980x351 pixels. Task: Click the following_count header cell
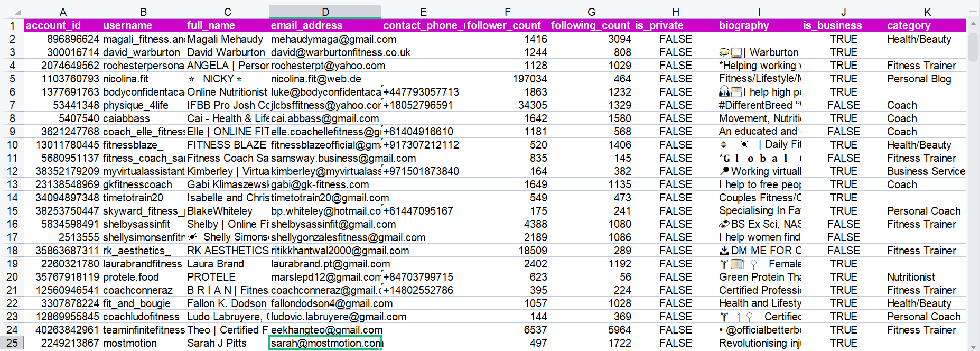click(x=591, y=25)
